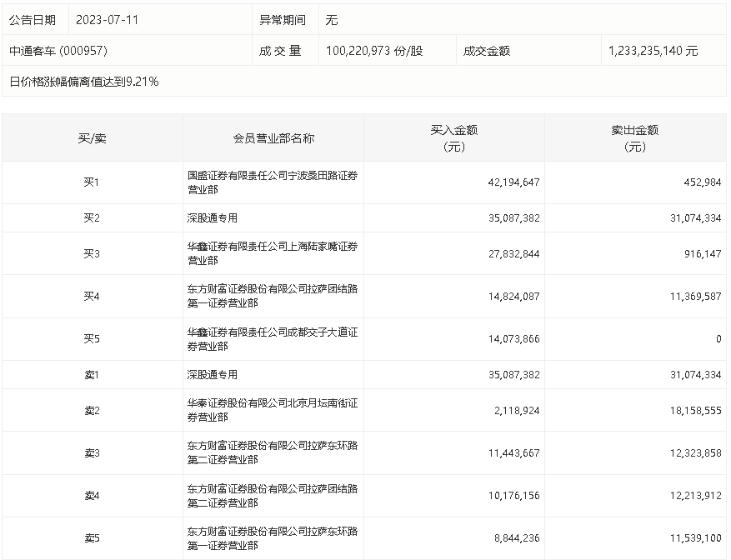Viewport: 731px width, 560px height.
Task: Click turnover value 1,233,235,140 元
Action: tap(653, 51)
